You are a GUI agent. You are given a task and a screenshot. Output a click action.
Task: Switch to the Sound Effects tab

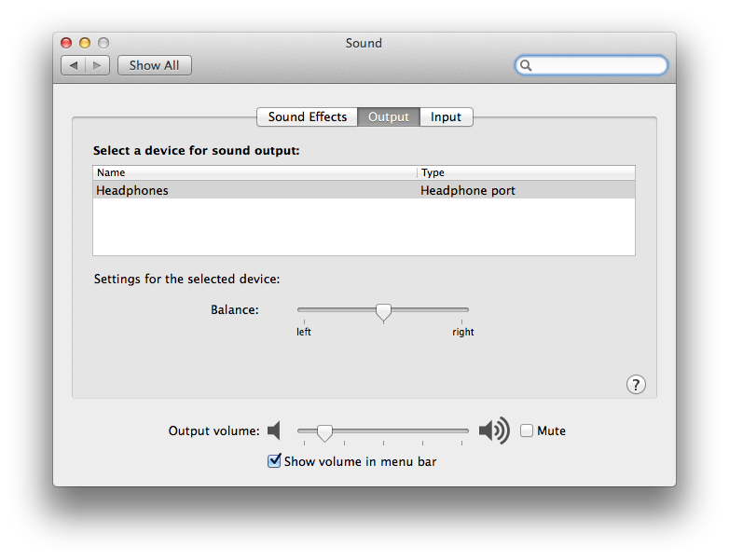(308, 116)
